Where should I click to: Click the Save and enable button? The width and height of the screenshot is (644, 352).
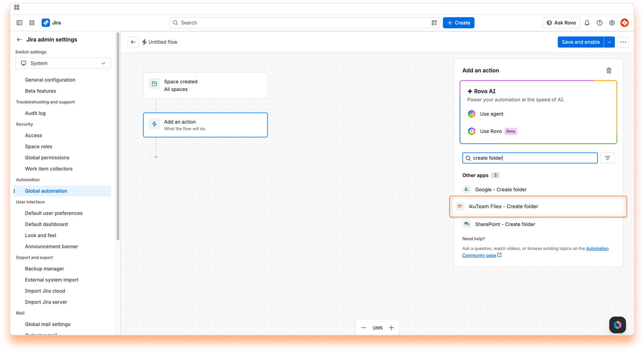click(581, 42)
